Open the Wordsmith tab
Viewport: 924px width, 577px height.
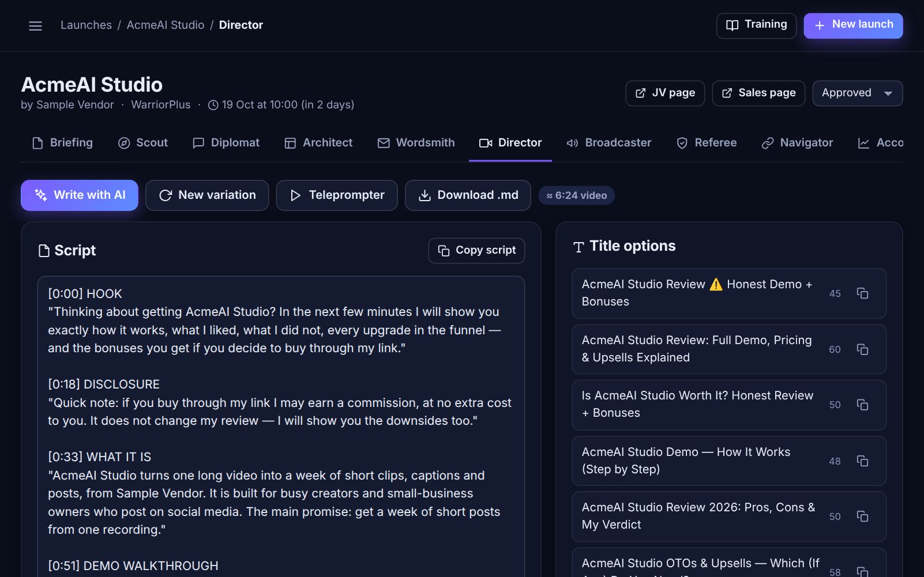click(416, 143)
